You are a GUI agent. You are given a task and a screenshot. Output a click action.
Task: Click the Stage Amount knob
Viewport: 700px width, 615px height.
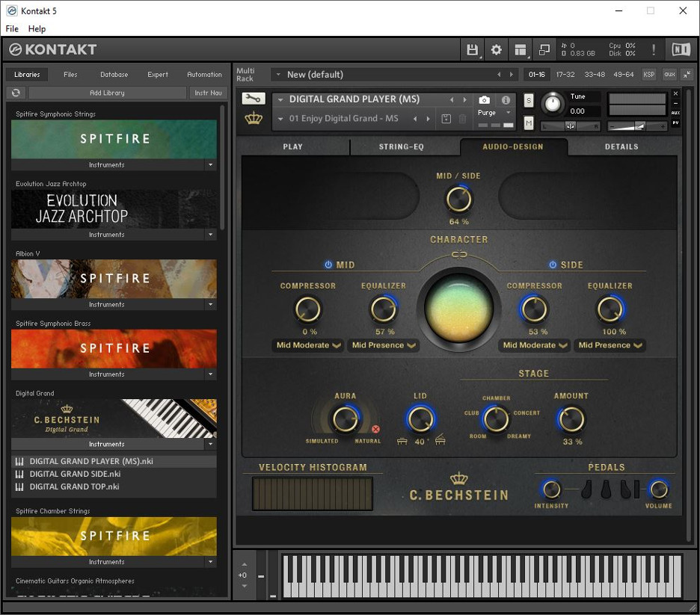[x=571, y=419]
